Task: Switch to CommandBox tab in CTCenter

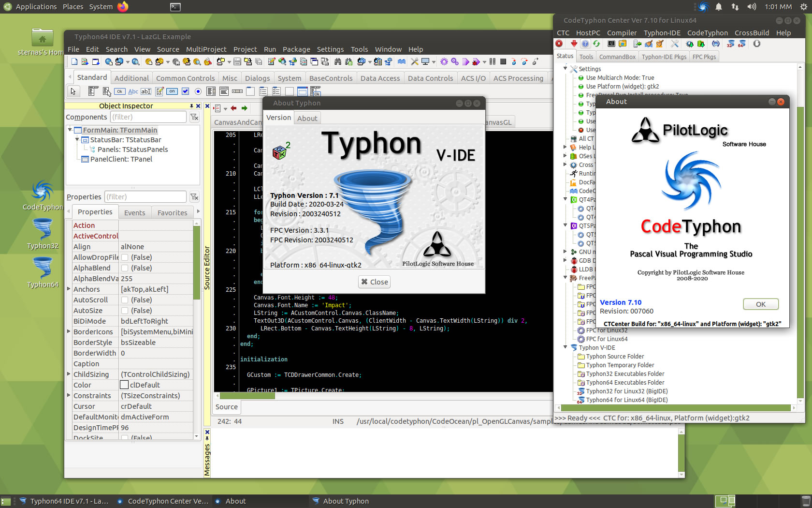Action: 617,57
